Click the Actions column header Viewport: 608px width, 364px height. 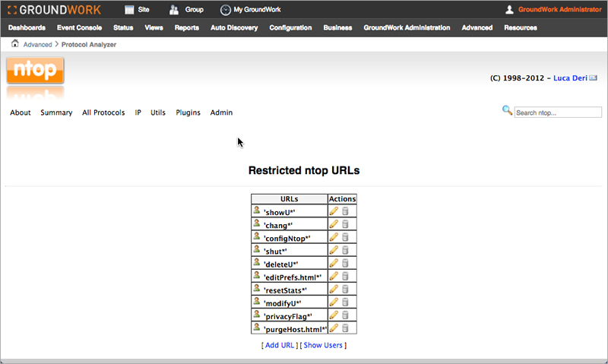343,199
